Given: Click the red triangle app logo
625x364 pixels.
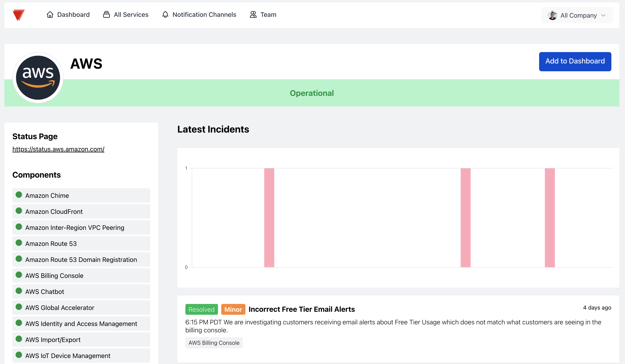Looking at the screenshot, I should [x=19, y=15].
